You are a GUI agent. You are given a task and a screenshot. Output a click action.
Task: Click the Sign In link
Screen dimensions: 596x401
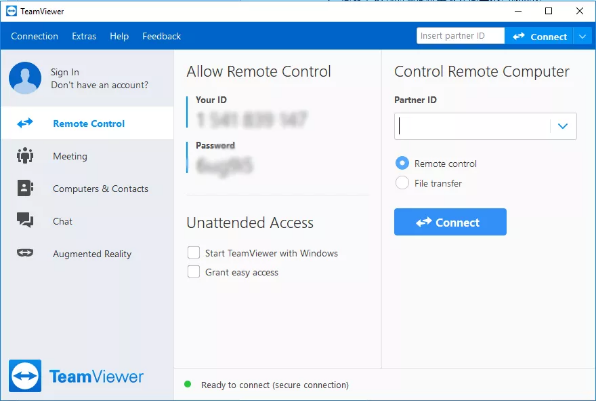(65, 72)
